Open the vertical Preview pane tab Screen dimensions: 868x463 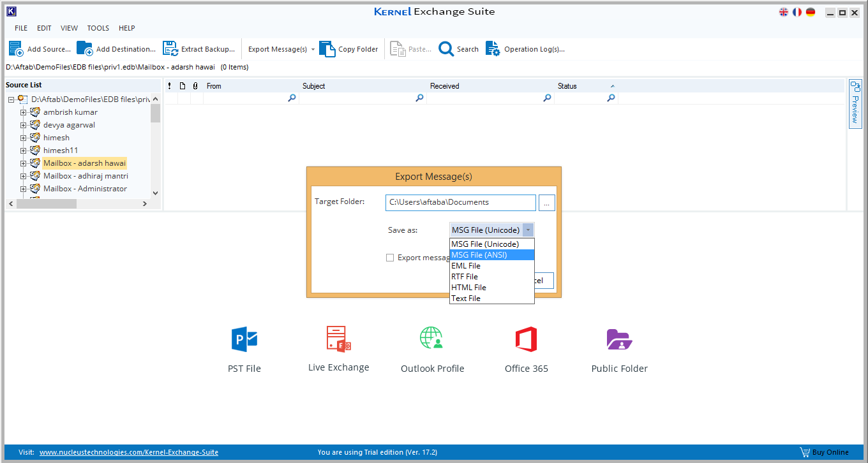coord(855,104)
